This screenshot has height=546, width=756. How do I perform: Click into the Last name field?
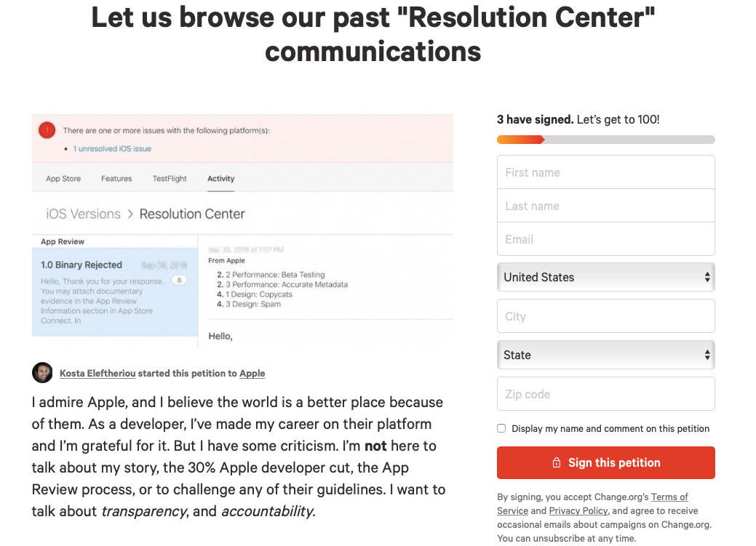605,206
